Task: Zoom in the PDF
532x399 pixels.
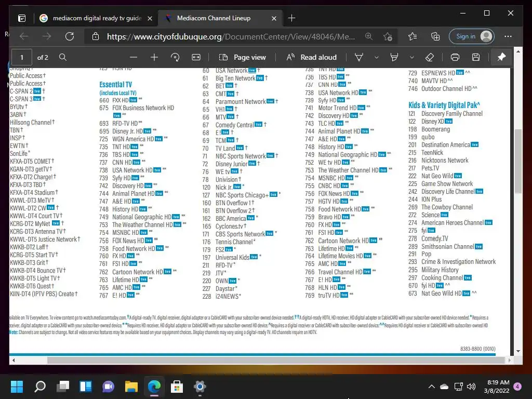Action: tap(154, 57)
